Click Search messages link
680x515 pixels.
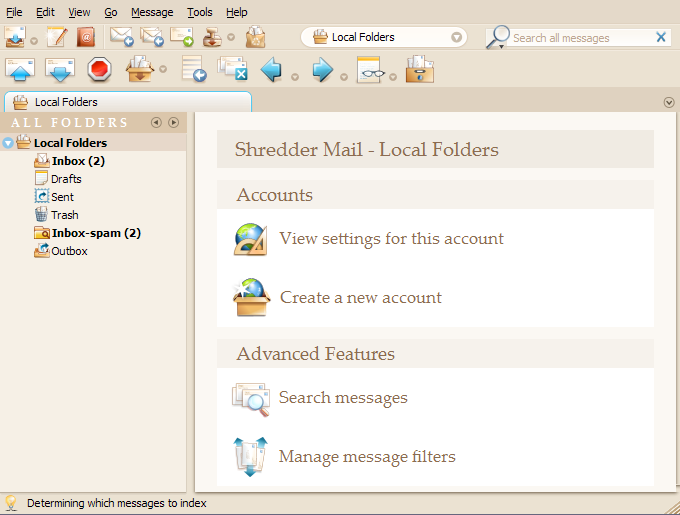tap(343, 398)
